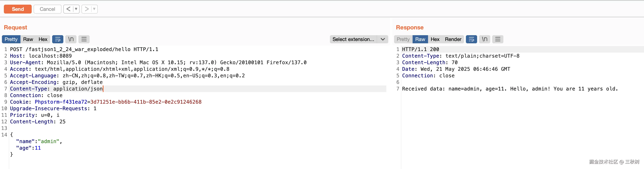Toggle word wrap icon in Request panel
This screenshot has width=644, height=169.
58,39
